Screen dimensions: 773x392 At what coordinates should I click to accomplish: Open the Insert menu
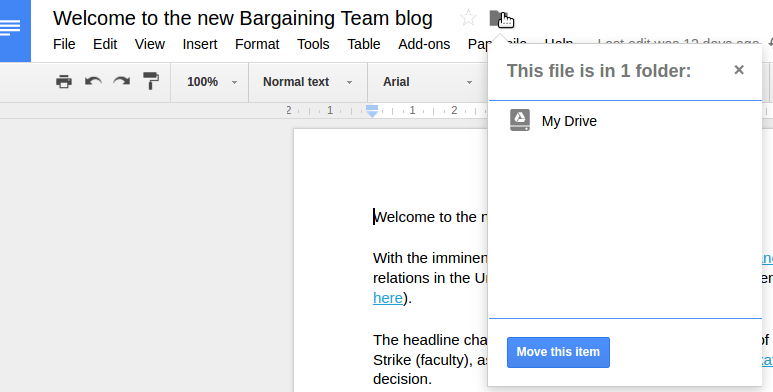[x=200, y=44]
